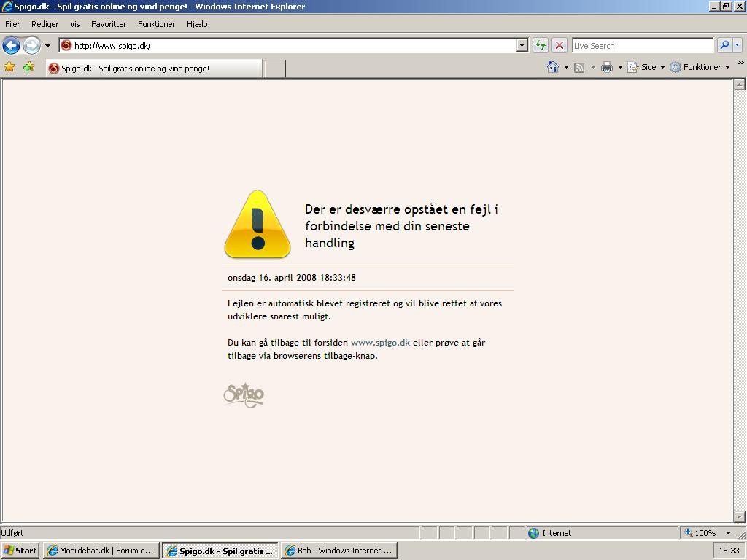
Task: Expand the address bar dropdown arrow
Action: tap(522, 45)
